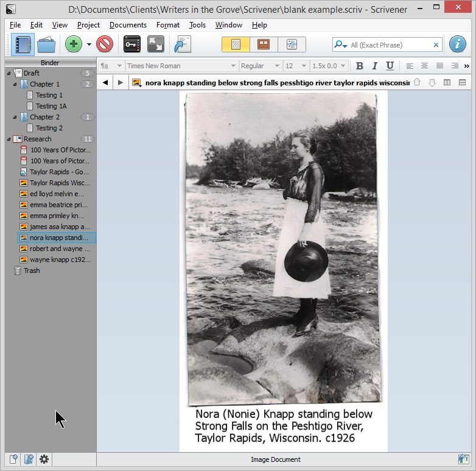
Task: Clear the search field with X
Action: (436, 45)
